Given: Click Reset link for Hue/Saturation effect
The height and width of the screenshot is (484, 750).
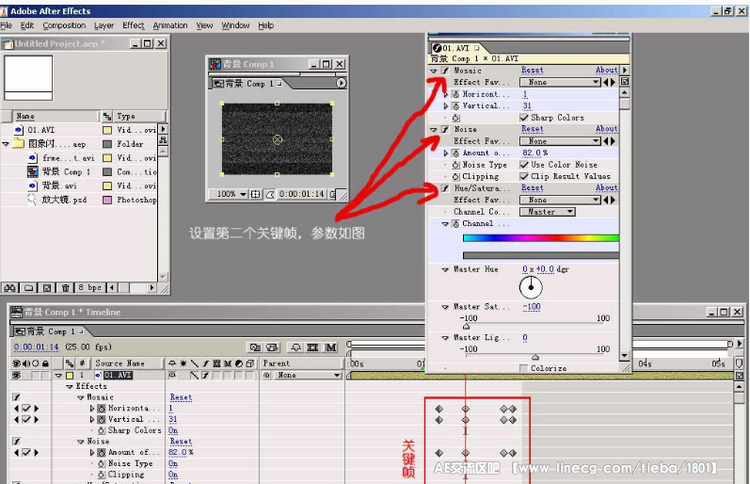Looking at the screenshot, I should [532, 188].
